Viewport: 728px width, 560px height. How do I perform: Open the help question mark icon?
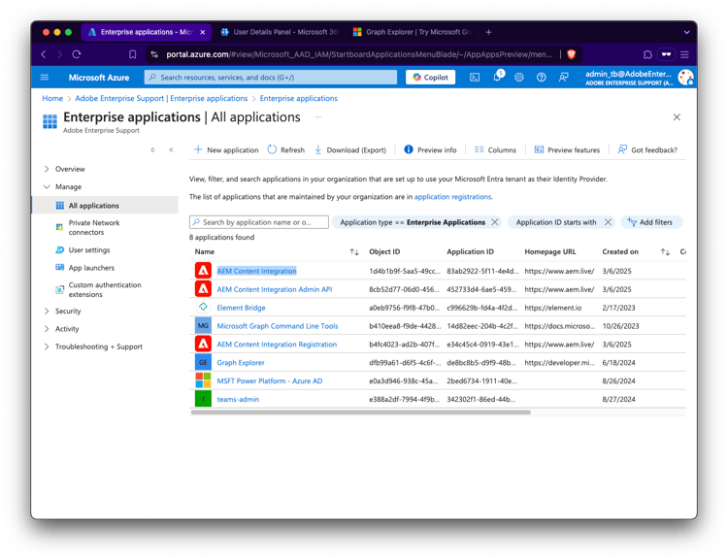tap(542, 77)
